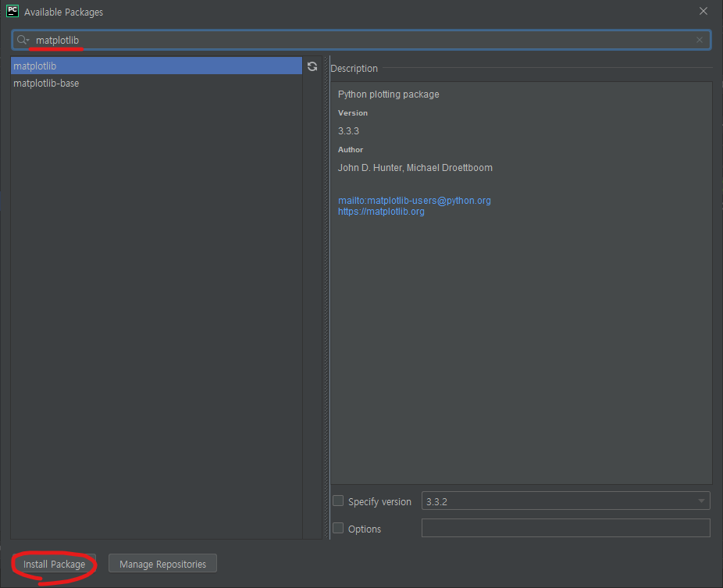Open the version 3.3.2 dropdown
723x588 pixels.
(x=566, y=501)
